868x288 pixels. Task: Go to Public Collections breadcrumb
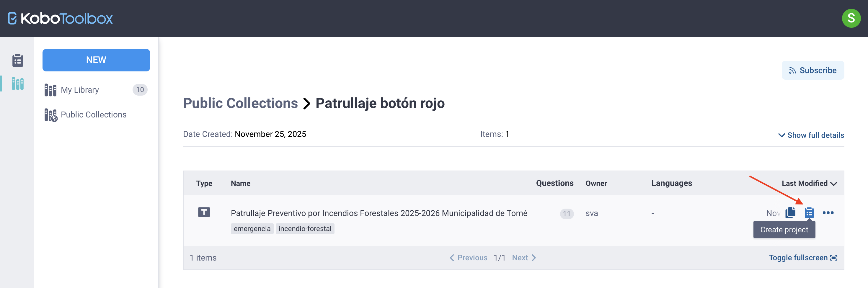pos(240,103)
